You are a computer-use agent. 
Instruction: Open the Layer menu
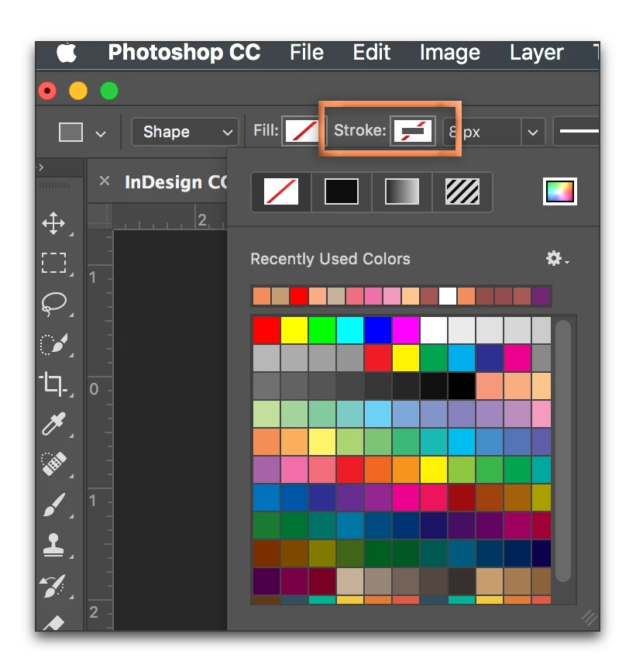point(536,53)
